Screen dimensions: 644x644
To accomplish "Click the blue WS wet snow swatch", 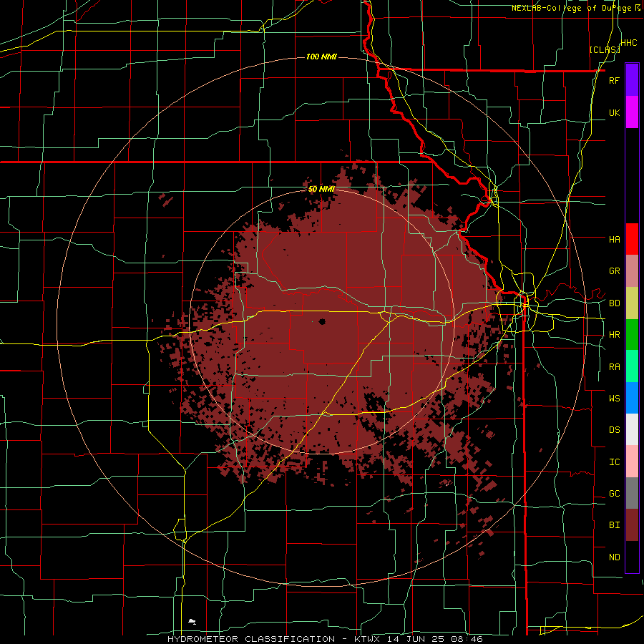I will pyautogui.click(x=632, y=398).
